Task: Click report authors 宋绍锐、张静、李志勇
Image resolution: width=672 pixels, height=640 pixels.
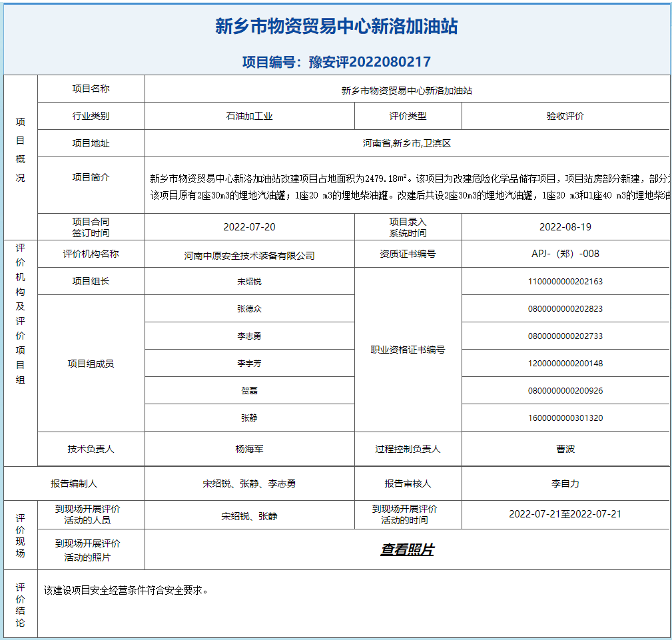Action: pos(250,483)
